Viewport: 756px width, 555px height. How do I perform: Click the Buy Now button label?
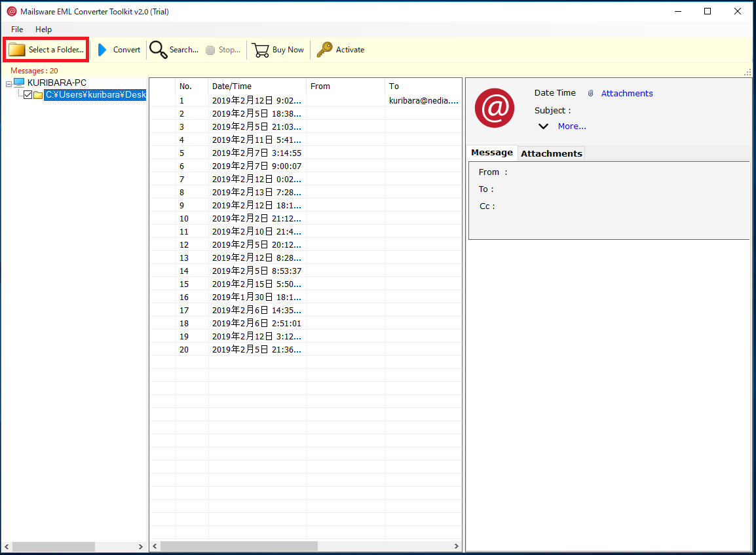click(288, 50)
